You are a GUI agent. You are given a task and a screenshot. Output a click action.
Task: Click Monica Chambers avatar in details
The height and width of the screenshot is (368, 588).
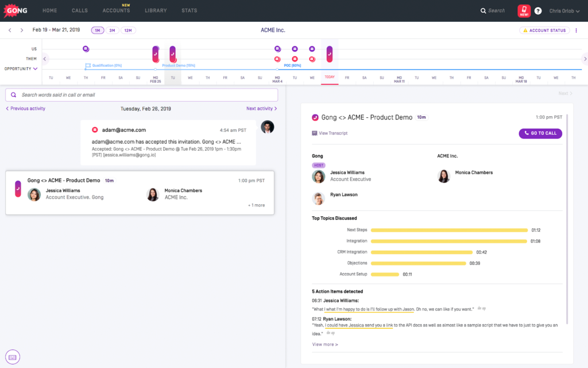tap(444, 177)
